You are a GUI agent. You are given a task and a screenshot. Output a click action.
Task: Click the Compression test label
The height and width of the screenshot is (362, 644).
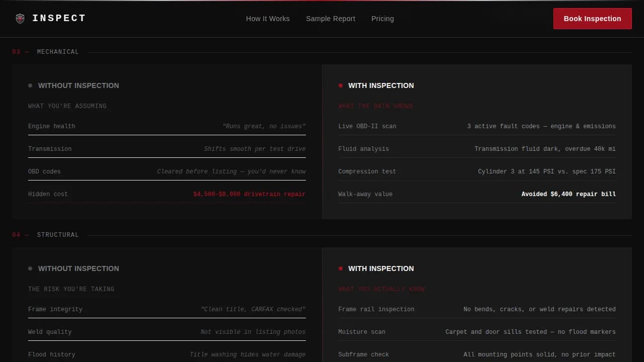tap(367, 171)
